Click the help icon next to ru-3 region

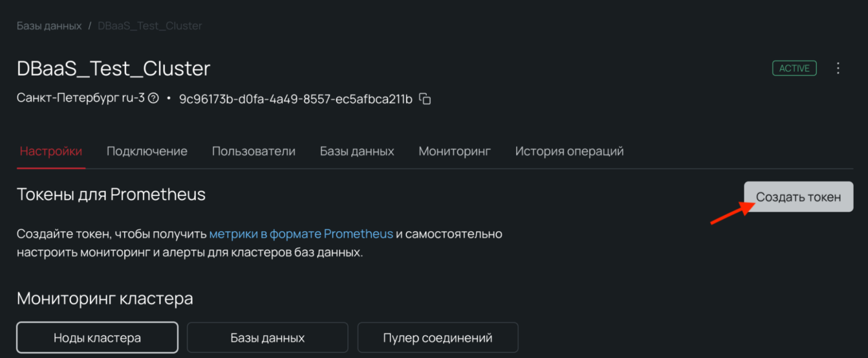pyautogui.click(x=153, y=98)
